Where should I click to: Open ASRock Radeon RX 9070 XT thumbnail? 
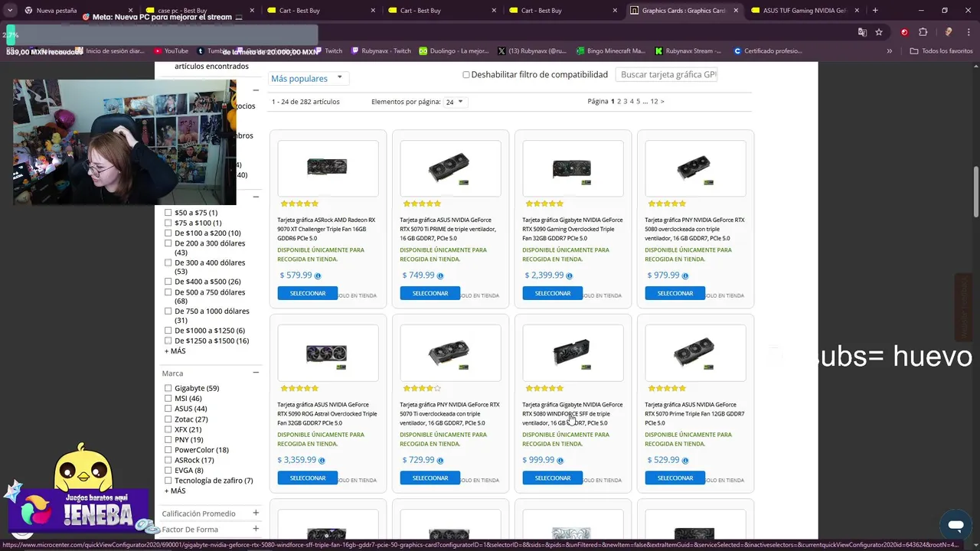click(328, 168)
